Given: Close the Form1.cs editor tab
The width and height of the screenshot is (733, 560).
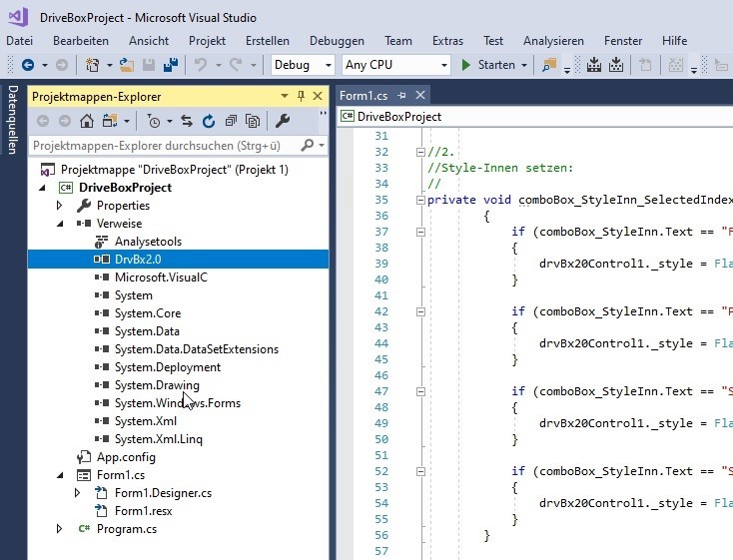Looking at the screenshot, I should tap(420, 95).
